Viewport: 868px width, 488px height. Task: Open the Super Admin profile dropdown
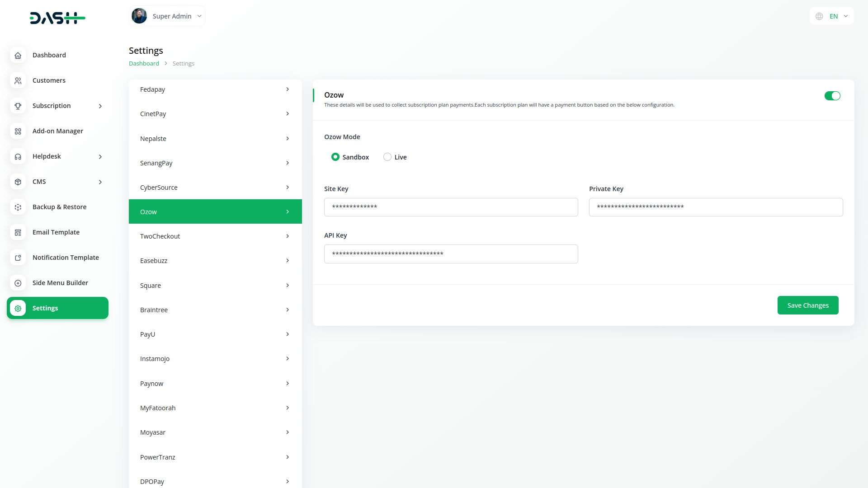pos(167,16)
